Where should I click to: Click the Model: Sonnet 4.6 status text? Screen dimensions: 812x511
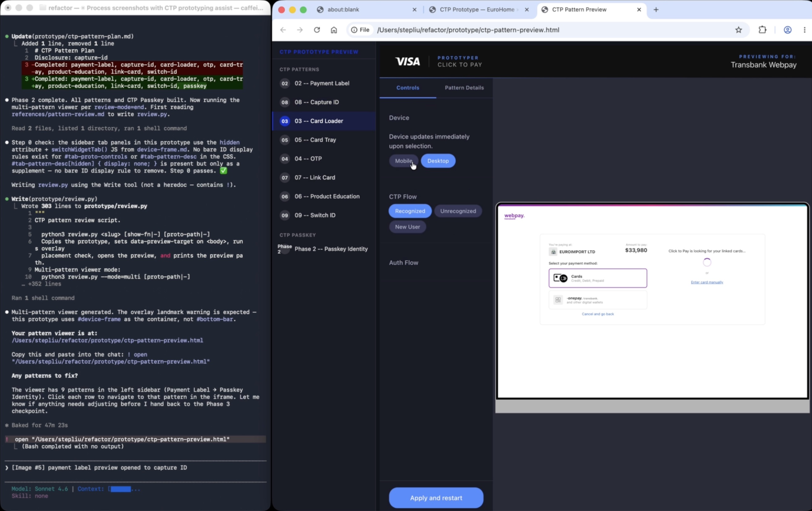pyautogui.click(x=40, y=489)
